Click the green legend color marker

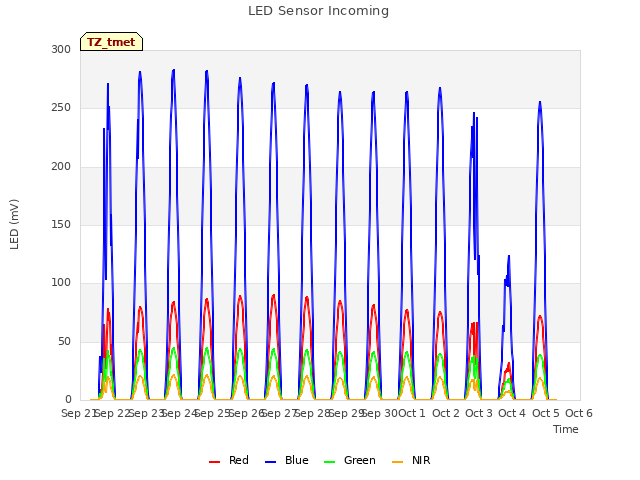pos(329,462)
